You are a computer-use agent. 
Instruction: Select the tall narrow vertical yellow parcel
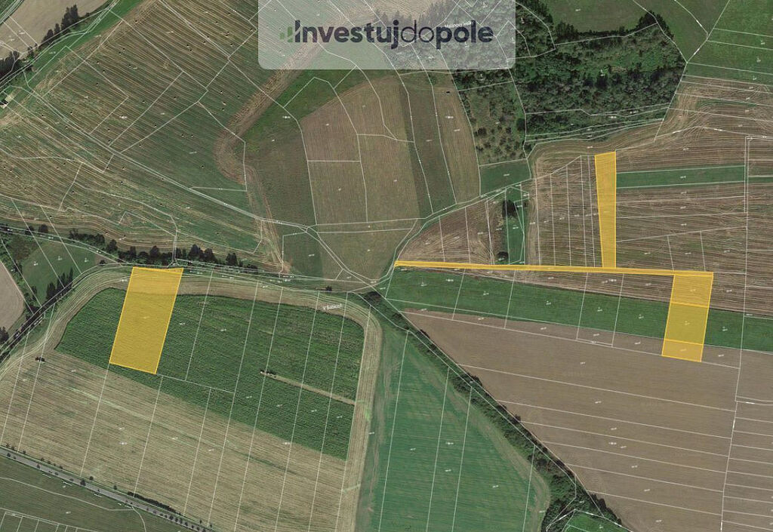pyautogui.click(x=606, y=210)
